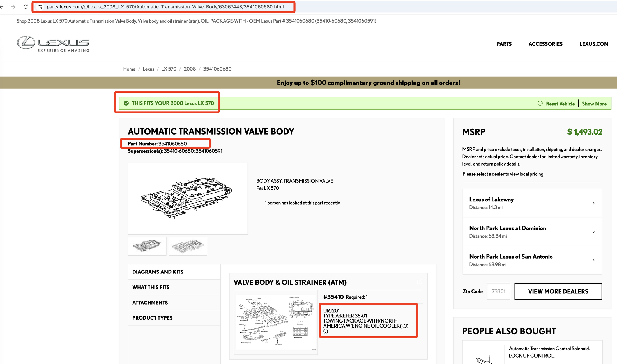Click the 'BODY ASSY, TRANSMISSION VALVE' description
Screen dimensions: 617x364
pos(294,181)
